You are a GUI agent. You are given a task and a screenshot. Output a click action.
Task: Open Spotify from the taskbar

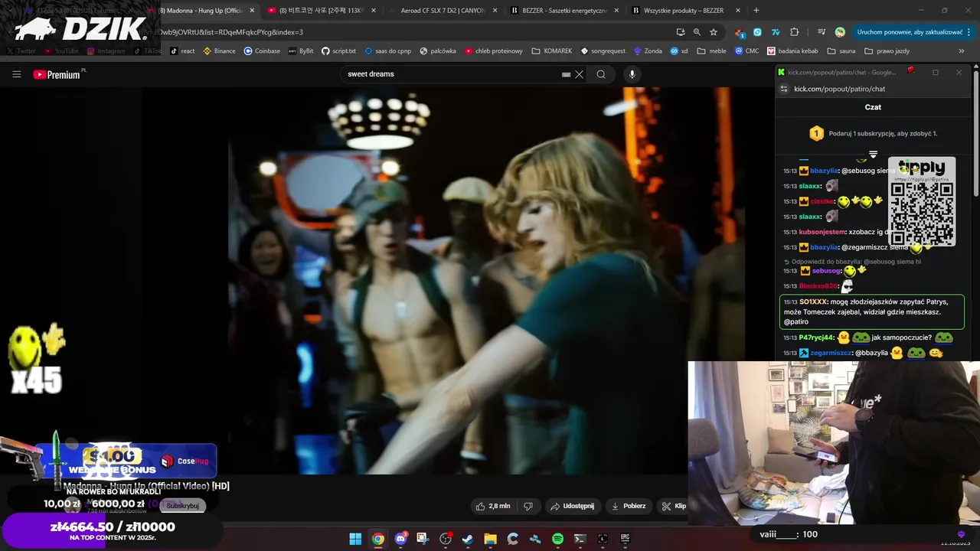coord(557,539)
